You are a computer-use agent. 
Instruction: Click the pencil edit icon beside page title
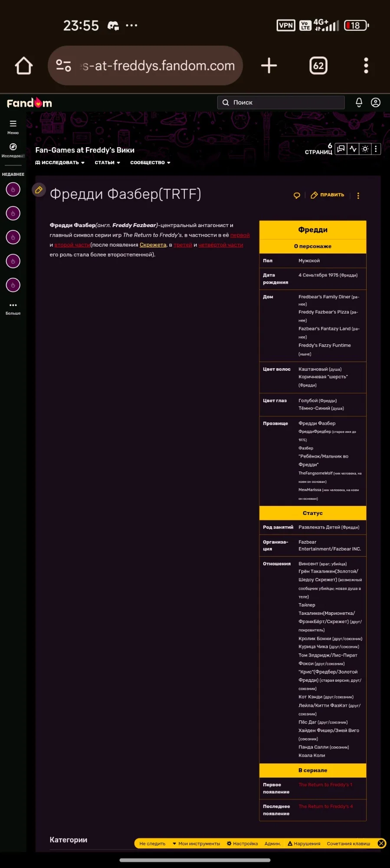pyautogui.click(x=39, y=190)
